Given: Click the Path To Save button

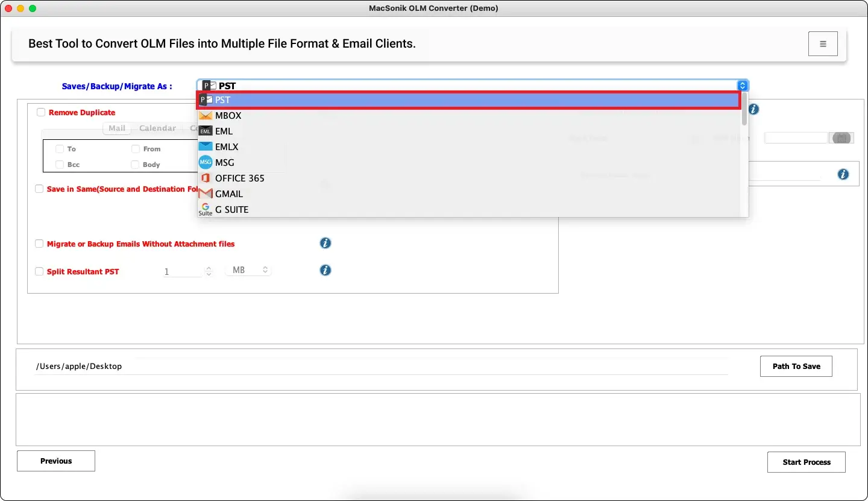Looking at the screenshot, I should [x=796, y=366].
